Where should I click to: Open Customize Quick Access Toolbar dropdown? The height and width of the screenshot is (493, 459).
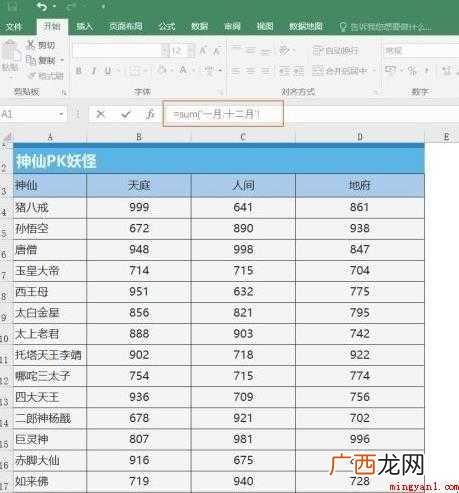click(104, 6)
